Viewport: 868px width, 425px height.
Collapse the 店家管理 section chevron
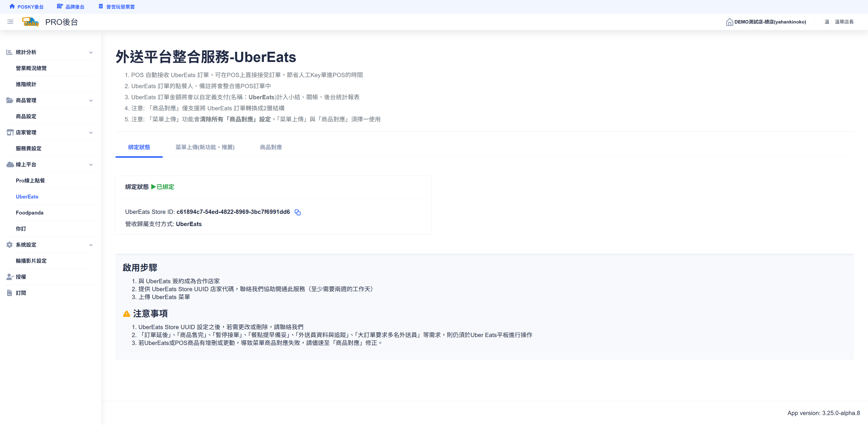click(91, 132)
